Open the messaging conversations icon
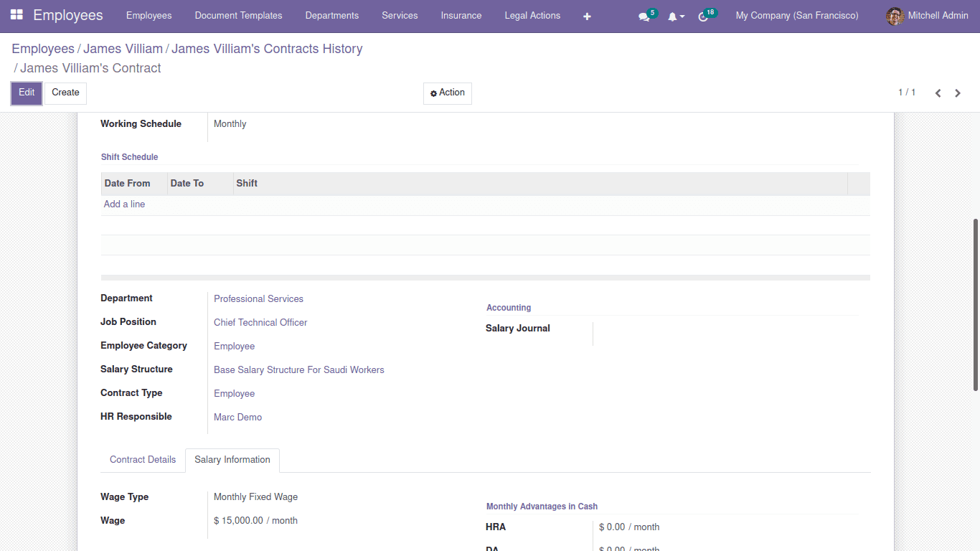Image resolution: width=980 pixels, height=551 pixels. pyautogui.click(x=644, y=16)
